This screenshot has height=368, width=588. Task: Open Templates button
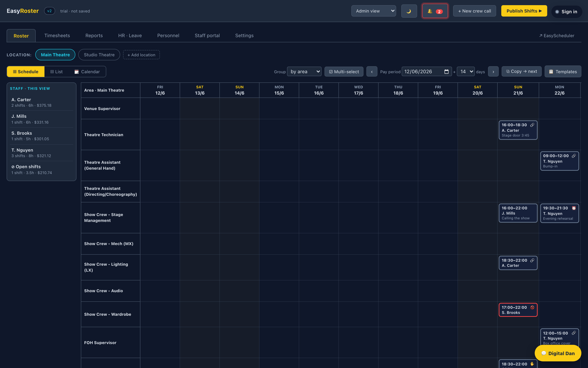[563, 72]
